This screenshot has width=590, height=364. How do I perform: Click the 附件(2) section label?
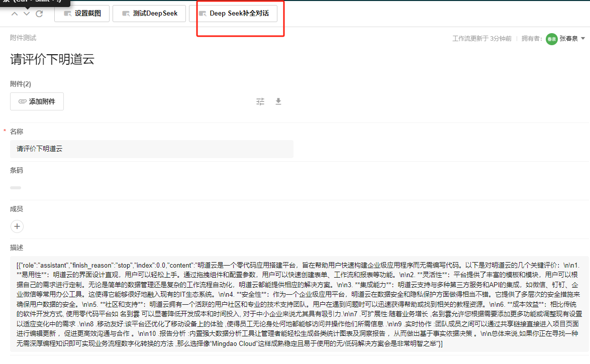21,84
